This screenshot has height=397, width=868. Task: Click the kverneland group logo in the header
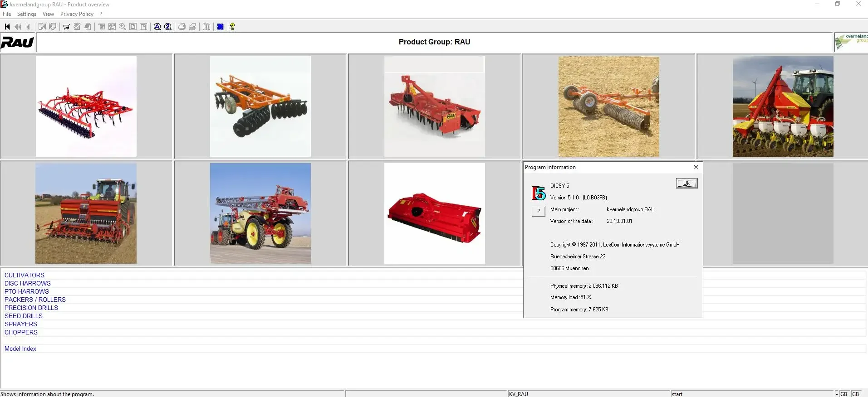click(851, 42)
